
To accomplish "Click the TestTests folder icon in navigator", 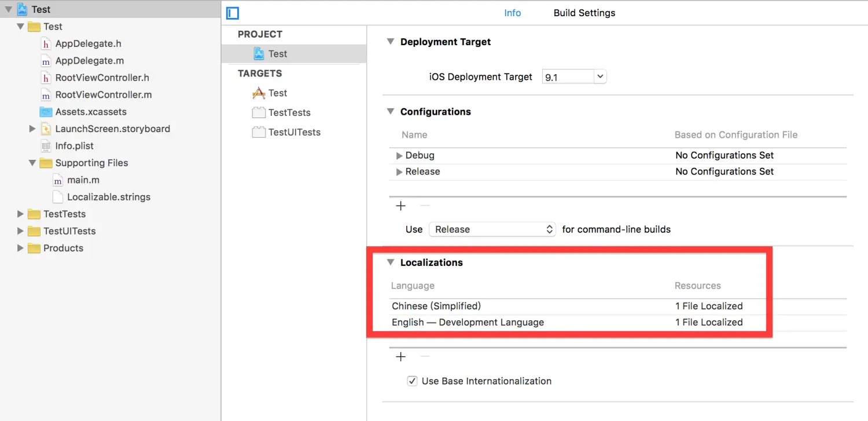I will click(34, 214).
